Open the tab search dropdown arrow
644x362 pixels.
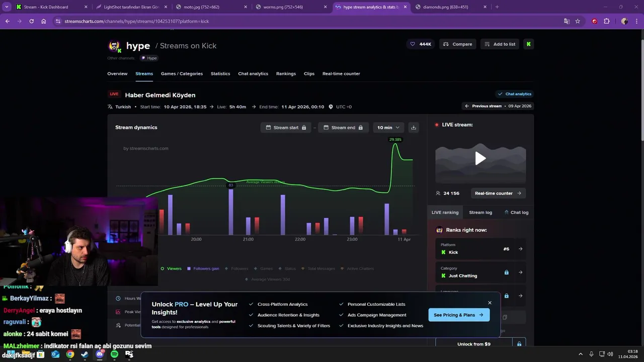[x=7, y=7]
